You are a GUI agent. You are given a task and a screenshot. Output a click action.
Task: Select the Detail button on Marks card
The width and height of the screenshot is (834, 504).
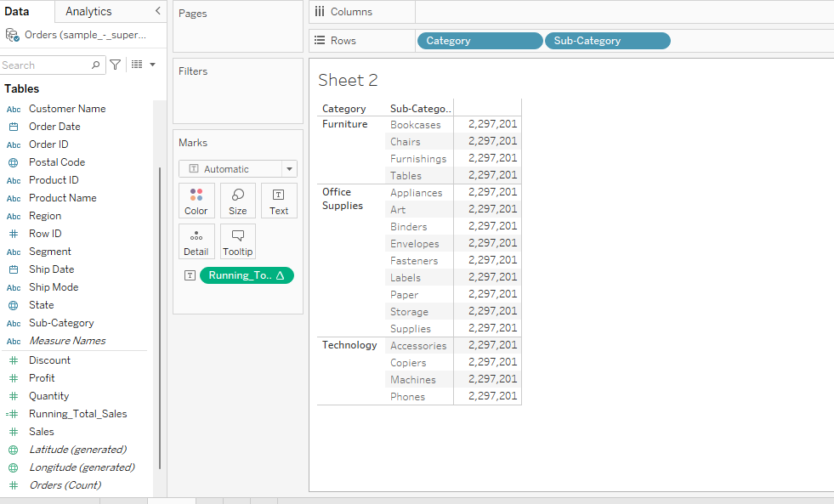[x=196, y=241]
